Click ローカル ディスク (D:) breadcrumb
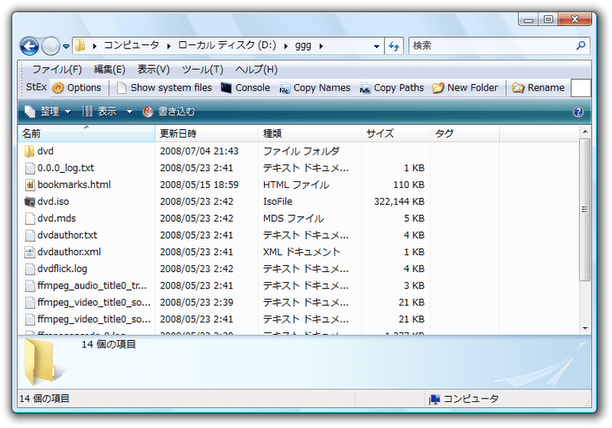The width and height of the screenshot is (612, 428). pos(227,46)
